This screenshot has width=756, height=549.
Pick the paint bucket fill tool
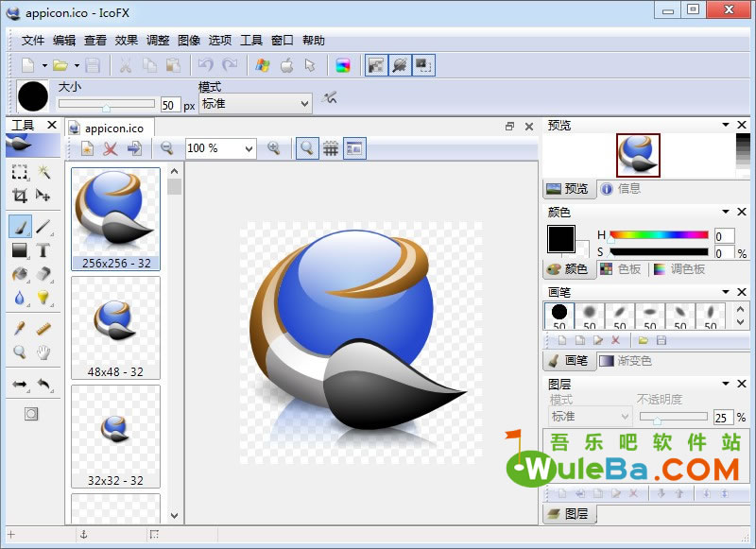(19, 274)
